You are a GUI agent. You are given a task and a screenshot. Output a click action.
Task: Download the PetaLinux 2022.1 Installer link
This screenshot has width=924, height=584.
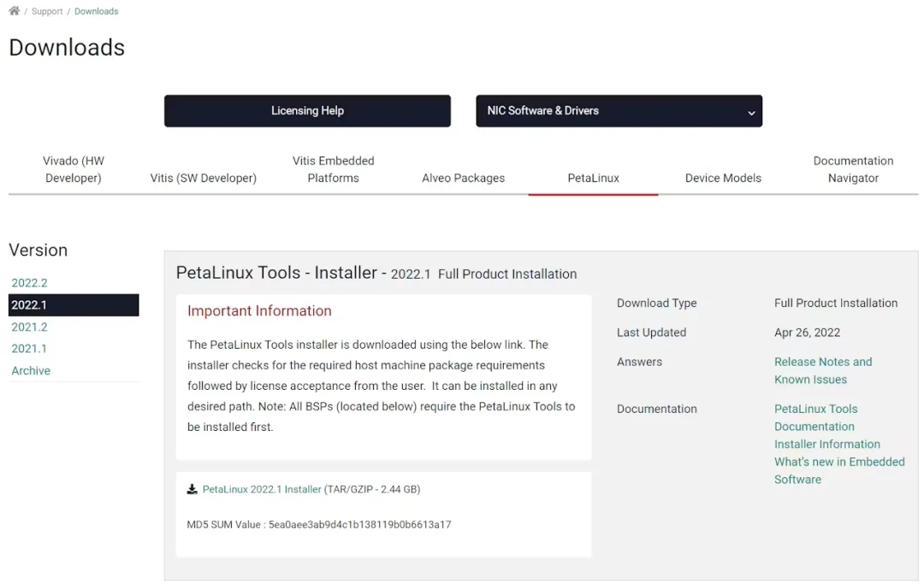[262, 489]
